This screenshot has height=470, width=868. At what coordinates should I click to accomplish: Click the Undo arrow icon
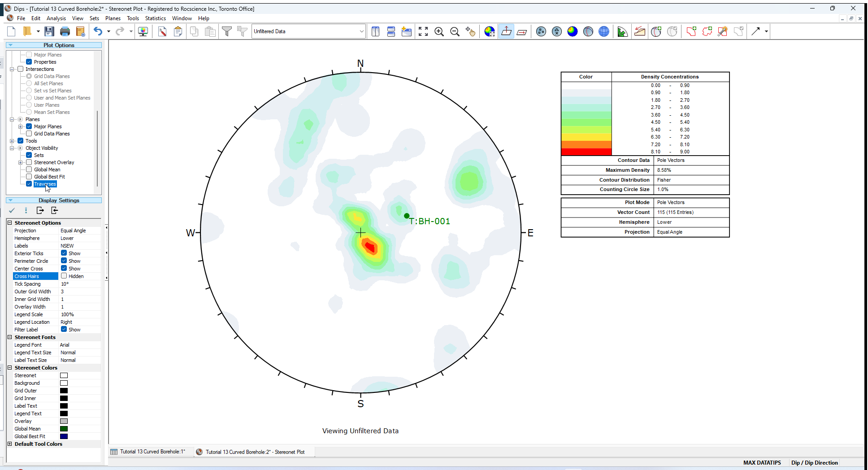pyautogui.click(x=98, y=31)
